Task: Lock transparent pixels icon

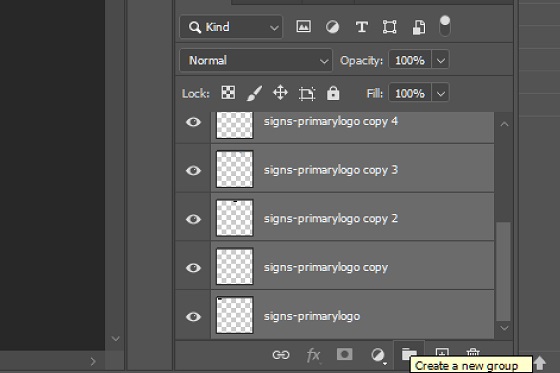Action: pos(228,93)
